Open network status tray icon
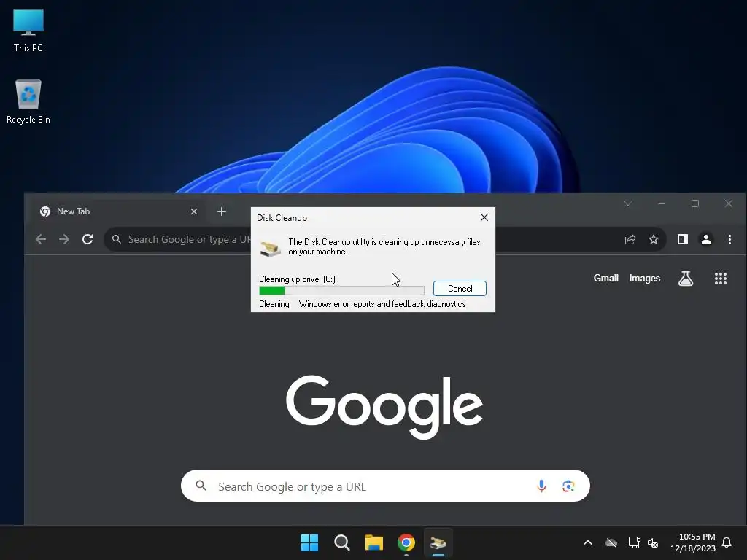Image resolution: width=747 pixels, height=560 pixels. (x=634, y=542)
